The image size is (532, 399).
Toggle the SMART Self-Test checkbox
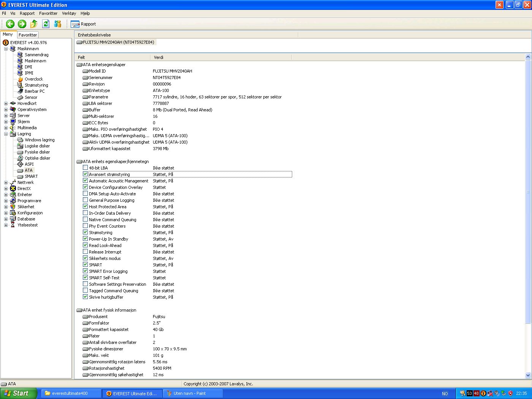tap(85, 277)
